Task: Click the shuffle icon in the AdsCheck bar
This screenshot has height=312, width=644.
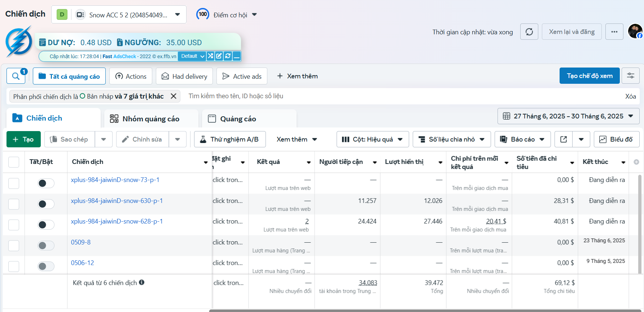Action: [210, 56]
